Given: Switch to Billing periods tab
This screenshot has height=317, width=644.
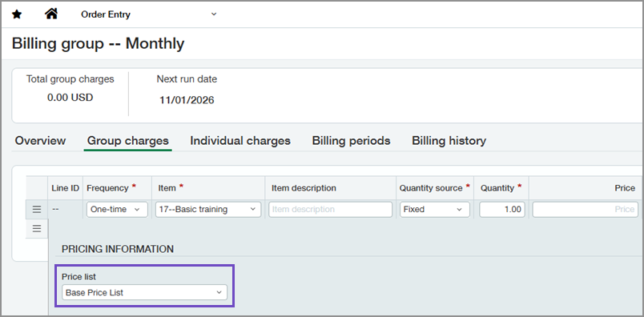Looking at the screenshot, I should [351, 141].
